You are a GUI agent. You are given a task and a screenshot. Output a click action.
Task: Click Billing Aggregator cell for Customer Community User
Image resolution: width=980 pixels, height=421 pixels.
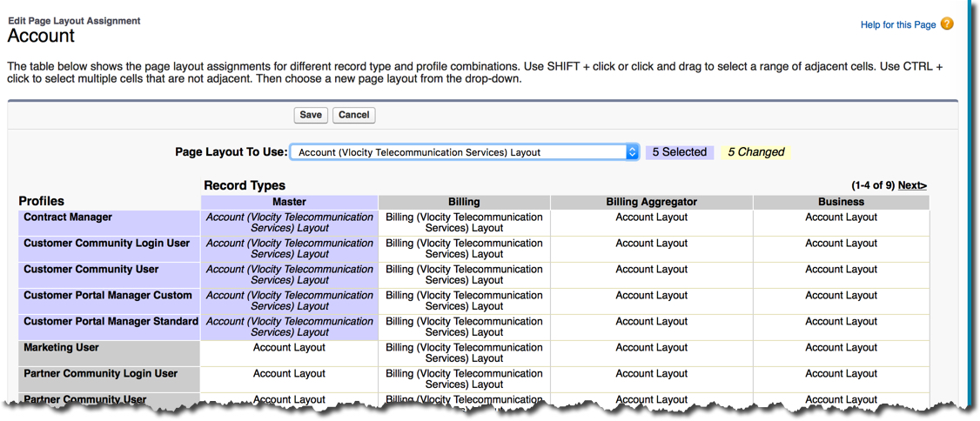(651, 275)
